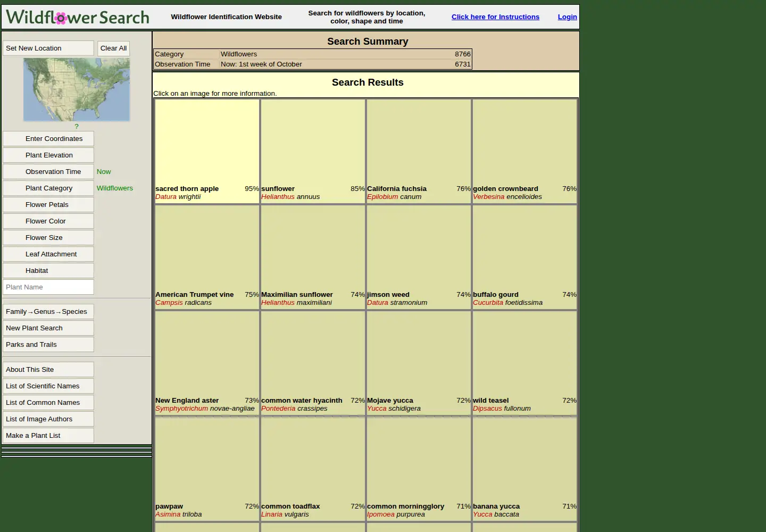Open common water hyacinth result
This screenshot has height=532, width=766.
tap(313, 363)
